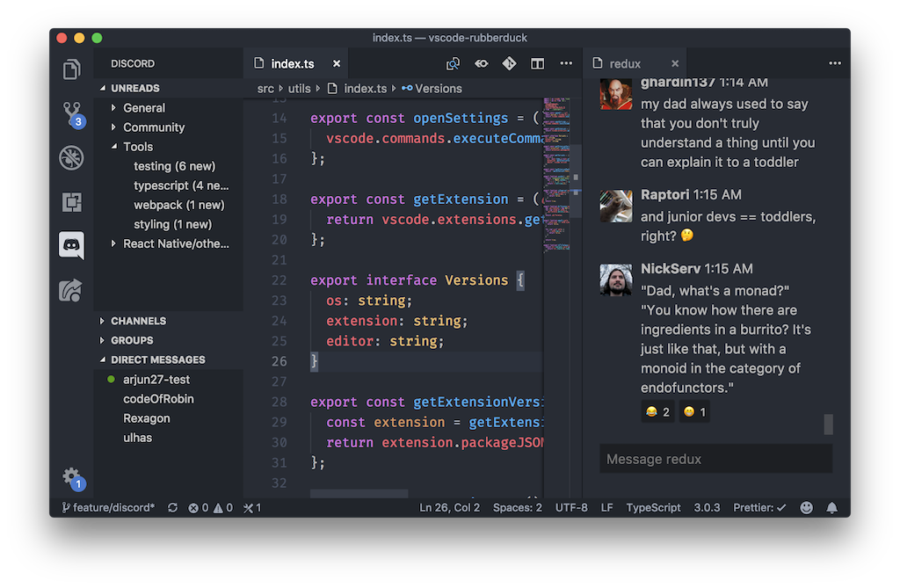The height and width of the screenshot is (588, 900).
Task: Click the synchronize changes icon in status bar
Action: coord(172,508)
